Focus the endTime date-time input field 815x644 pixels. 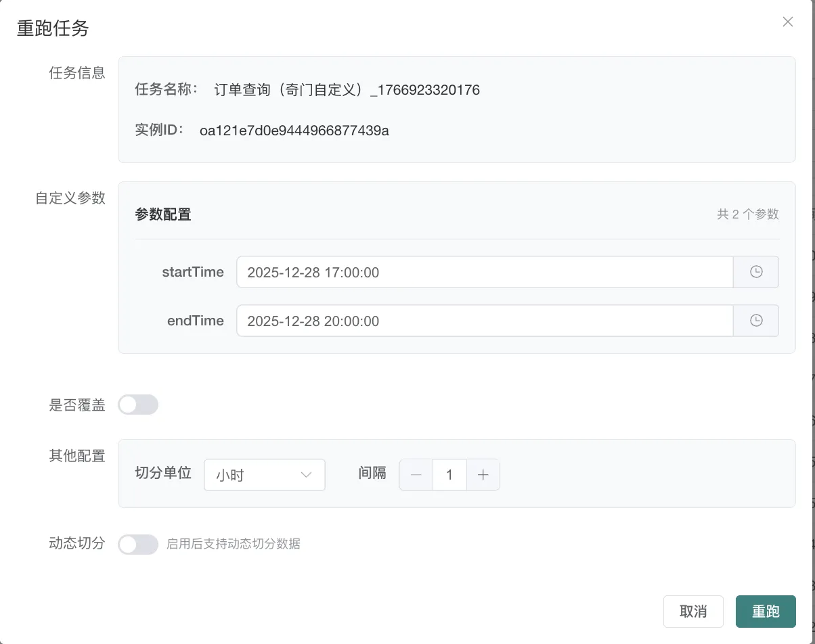coord(484,321)
